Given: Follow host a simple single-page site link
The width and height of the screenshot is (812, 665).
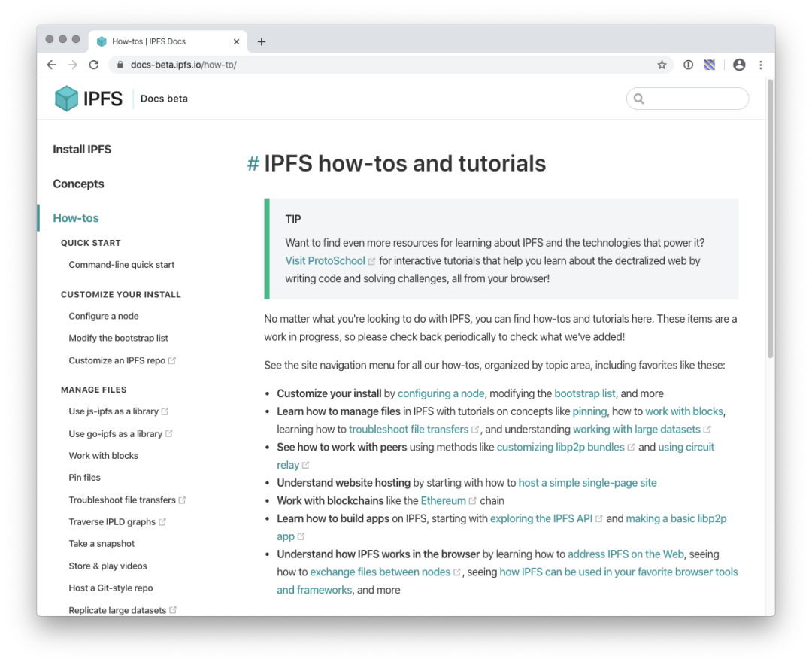Looking at the screenshot, I should point(587,483).
